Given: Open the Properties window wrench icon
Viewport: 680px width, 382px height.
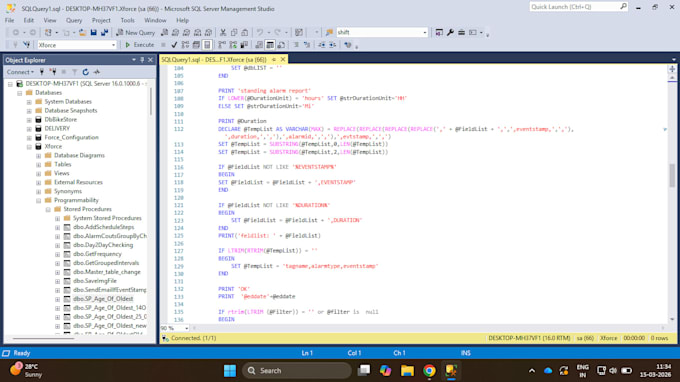Looking at the screenshot, I should (450, 33).
